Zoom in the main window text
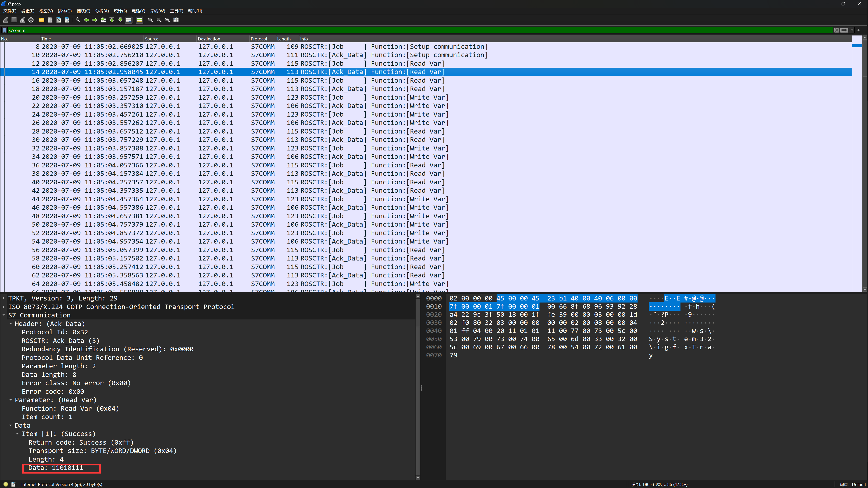This screenshot has height=488, width=868. (150, 20)
